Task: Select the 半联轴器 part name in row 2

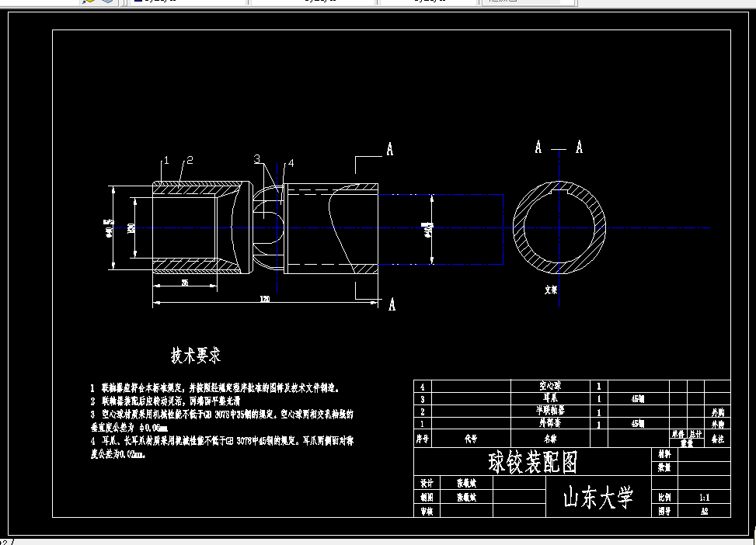Action: [550, 411]
